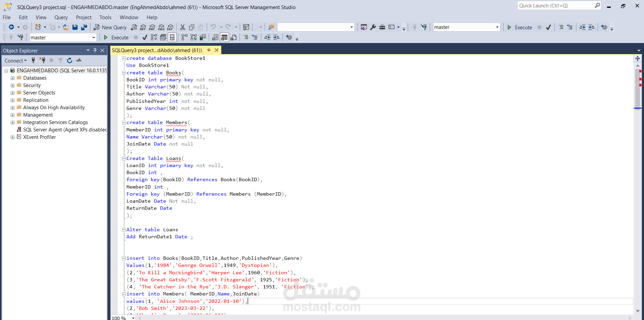The width and height of the screenshot is (644, 320).
Task: Open a Database Engine Query
Action: pyautogui.click(x=134, y=27)
